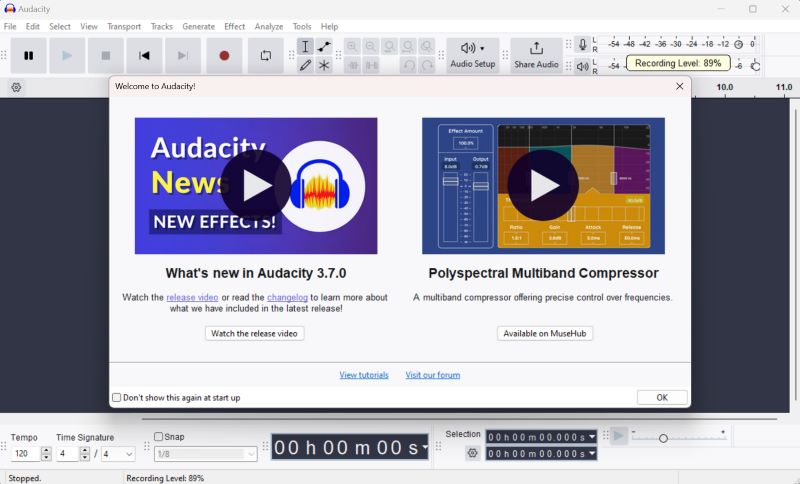
Task: Adjust the recording level slider knob
Action: tap(738, 45)
